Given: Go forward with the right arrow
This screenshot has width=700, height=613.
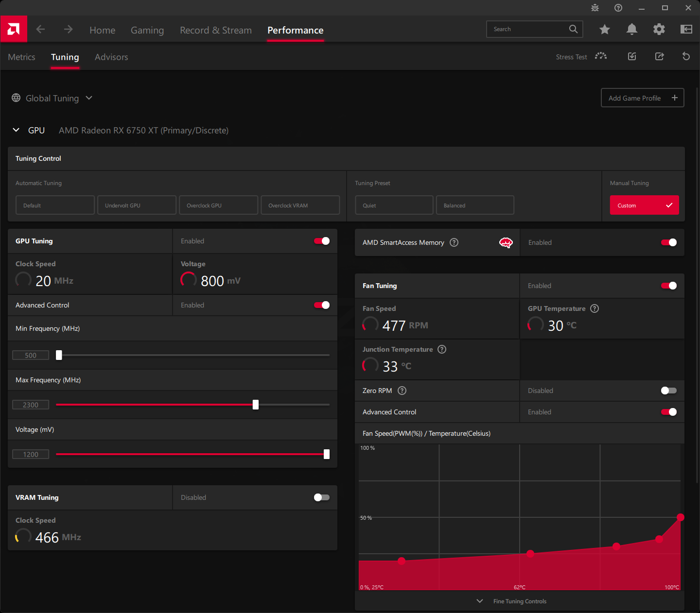Looking at the screenshot, I should pos(68,29).
